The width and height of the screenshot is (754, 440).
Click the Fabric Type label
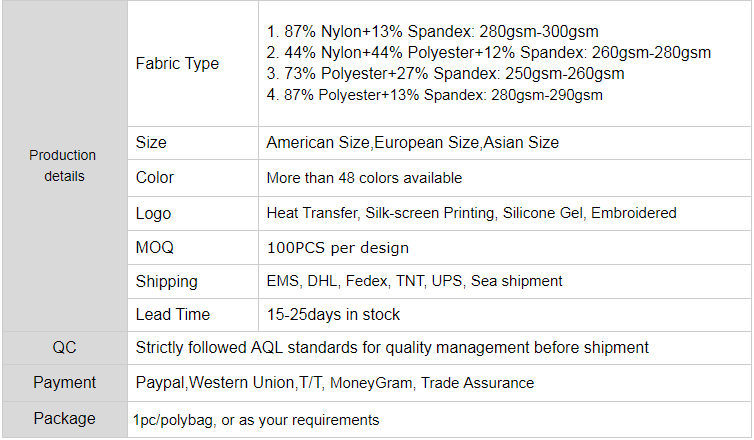point(177,63)
